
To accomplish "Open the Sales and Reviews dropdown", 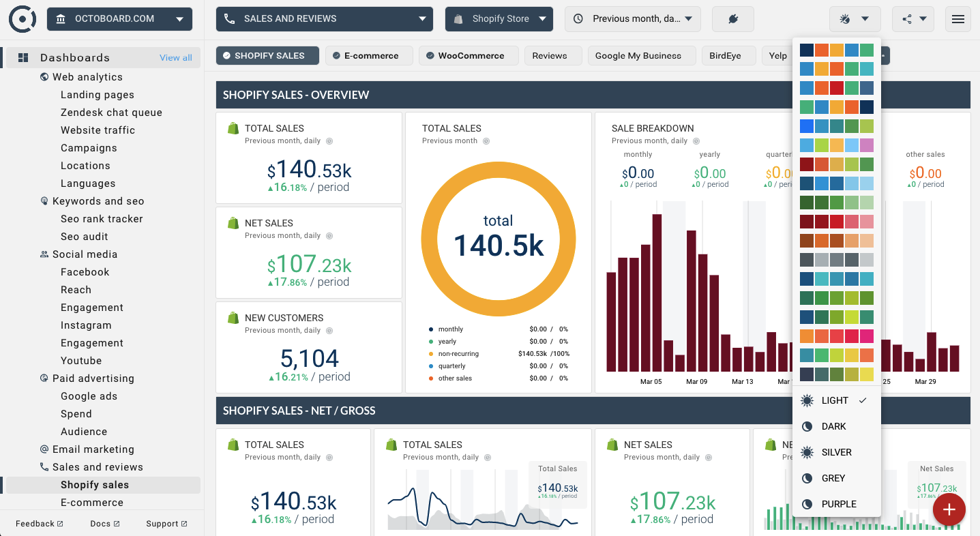I will (324, 19).
